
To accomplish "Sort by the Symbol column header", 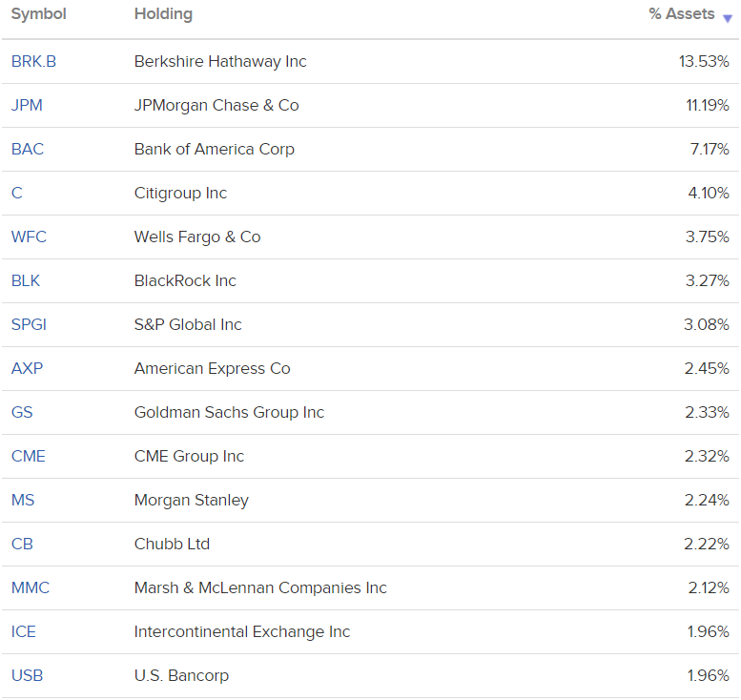I will click(39, 14).
